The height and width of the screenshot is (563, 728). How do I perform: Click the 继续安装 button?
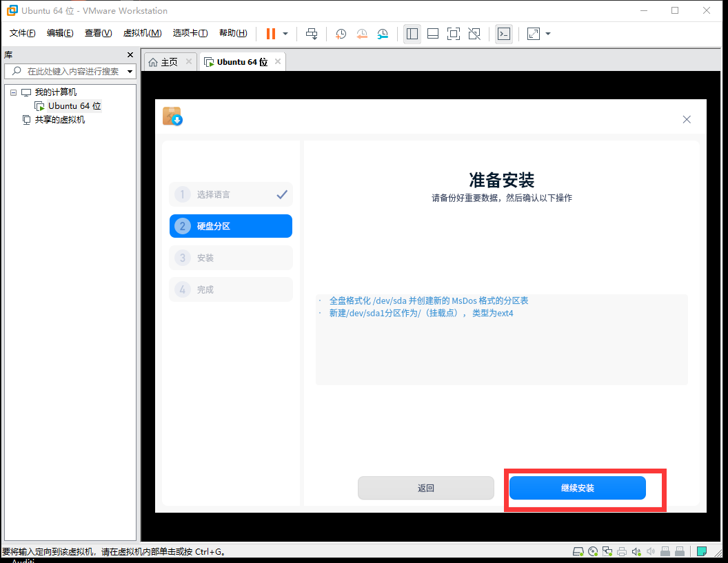(x=578, y=488)
